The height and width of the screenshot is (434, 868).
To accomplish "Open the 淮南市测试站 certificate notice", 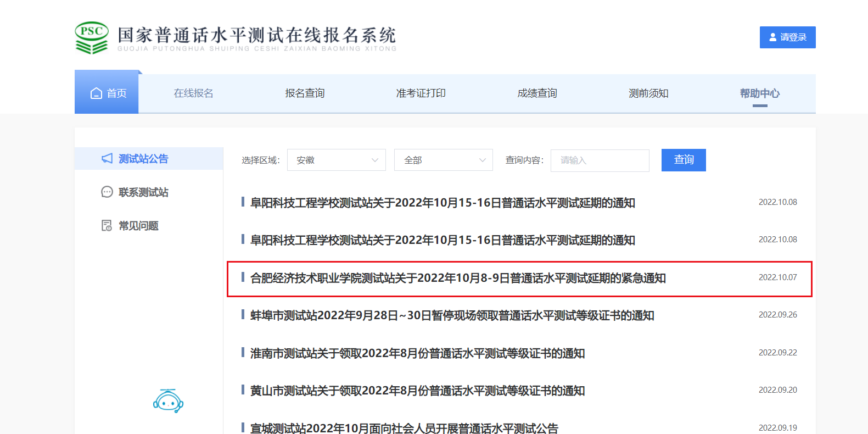I will [417, 353].
